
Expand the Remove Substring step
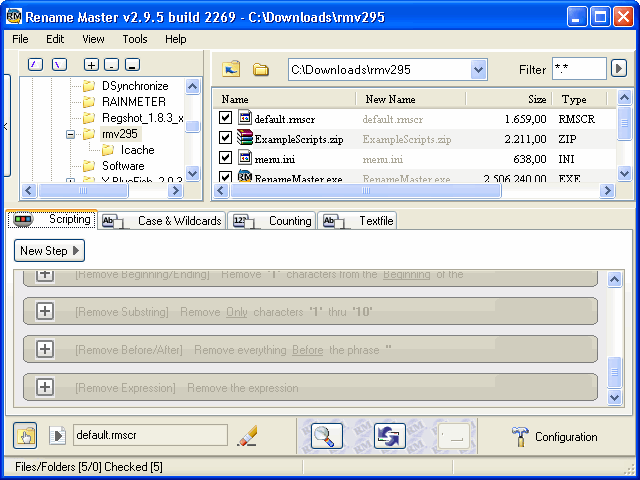[x=44, y=311]
